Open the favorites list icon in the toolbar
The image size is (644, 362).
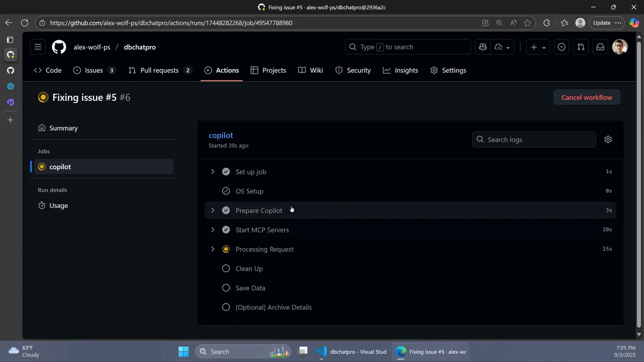pos(565,23)
